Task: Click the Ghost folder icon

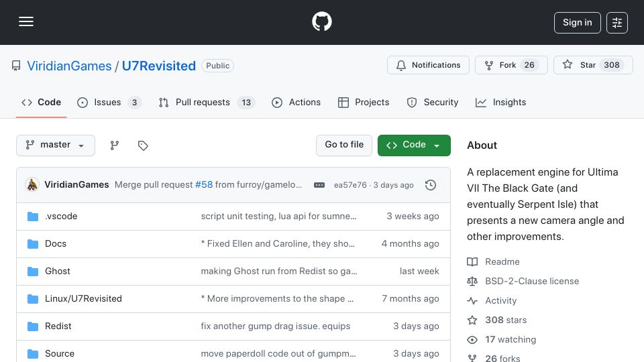Action: [x=33, y=271]
